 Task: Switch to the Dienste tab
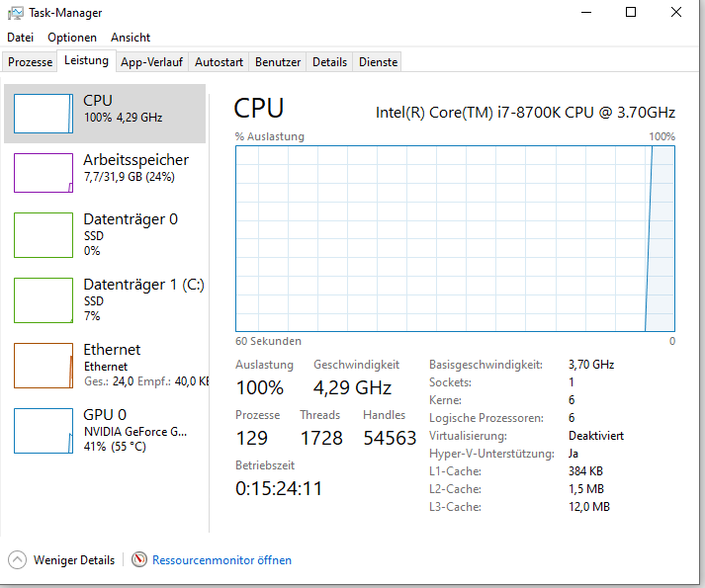378,62
